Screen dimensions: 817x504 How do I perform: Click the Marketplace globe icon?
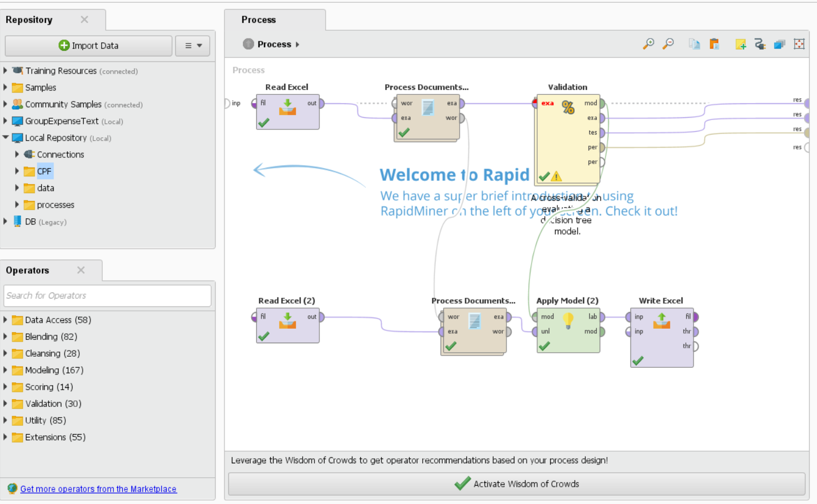coord(12,489)
